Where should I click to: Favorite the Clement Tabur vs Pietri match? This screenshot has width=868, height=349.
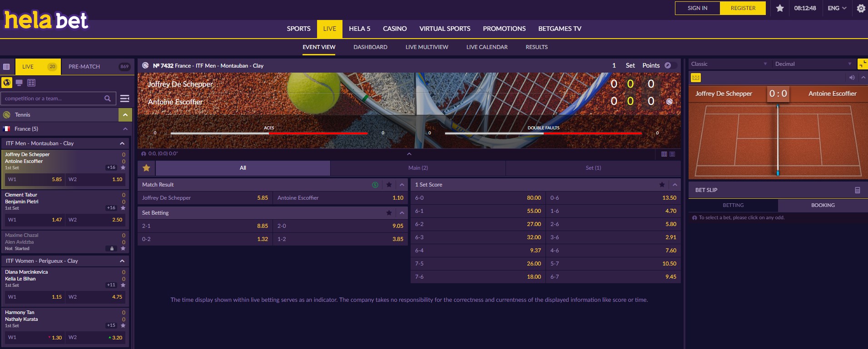(123, 208)
